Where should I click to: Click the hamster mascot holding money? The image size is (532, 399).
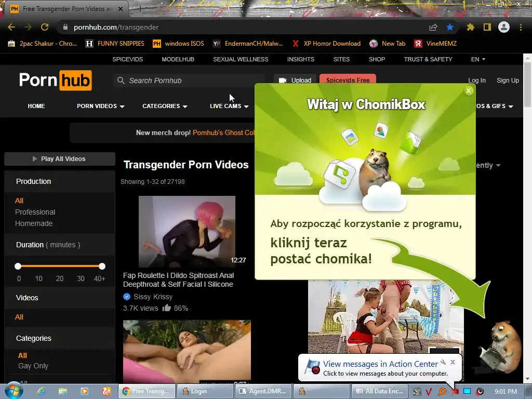[500, 346]
